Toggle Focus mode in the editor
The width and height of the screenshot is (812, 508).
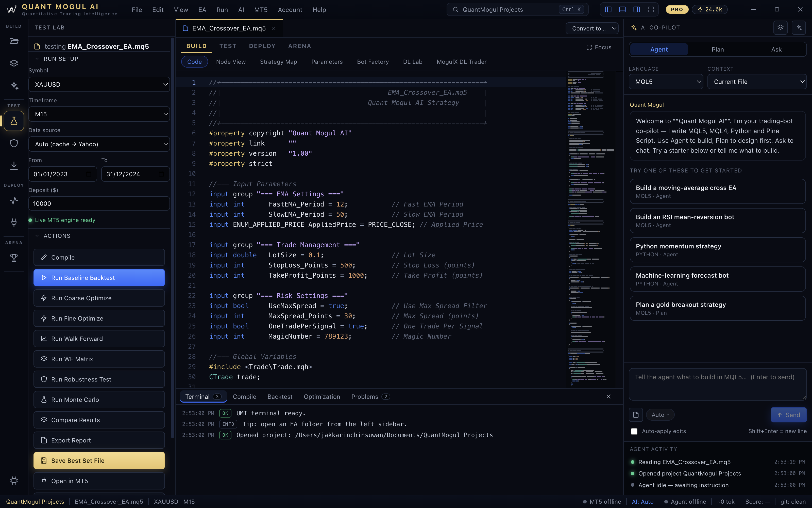tap(599, 47)
